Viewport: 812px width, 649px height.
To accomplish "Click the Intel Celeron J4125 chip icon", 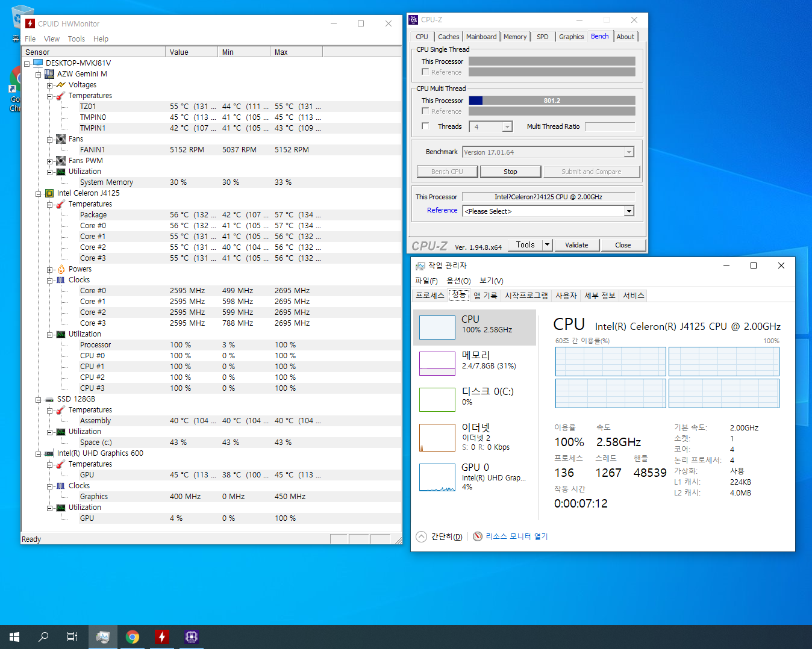I will pos(49,193).
